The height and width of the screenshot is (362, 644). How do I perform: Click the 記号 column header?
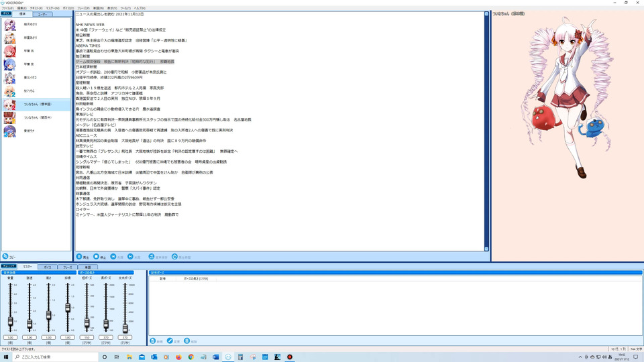(162, 279)
